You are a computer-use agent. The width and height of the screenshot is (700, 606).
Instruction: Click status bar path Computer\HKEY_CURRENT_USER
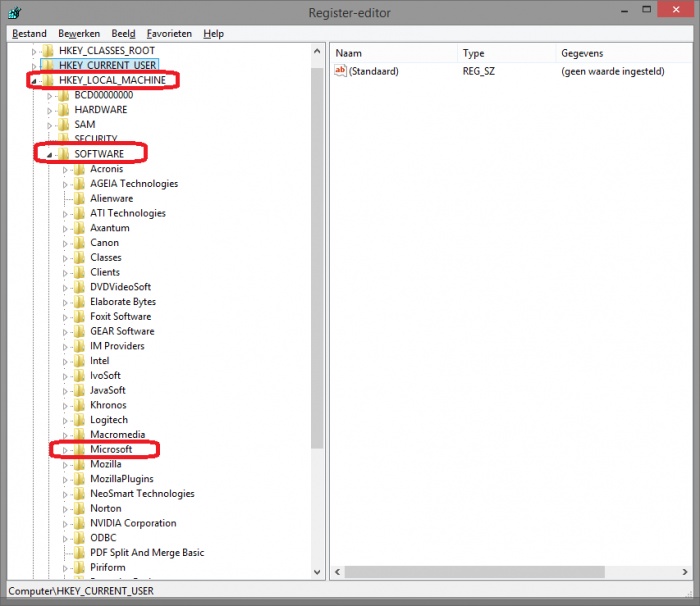click(81, 591)
